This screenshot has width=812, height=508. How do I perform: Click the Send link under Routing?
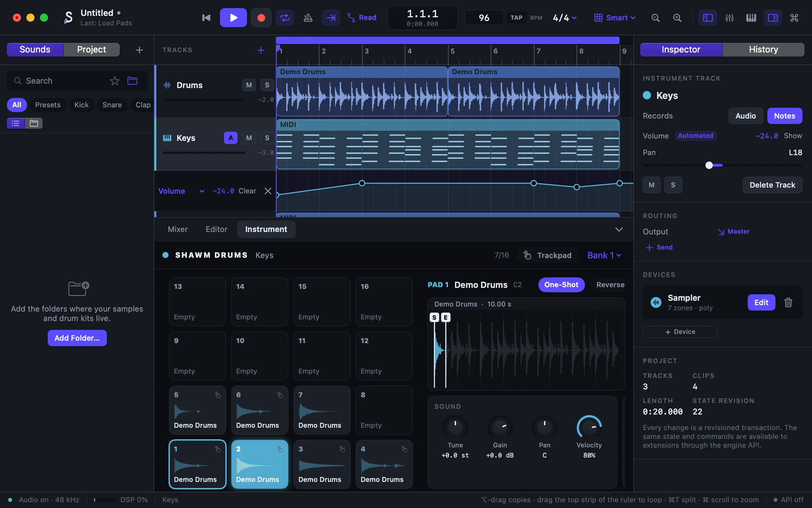[x=659, y=248]
